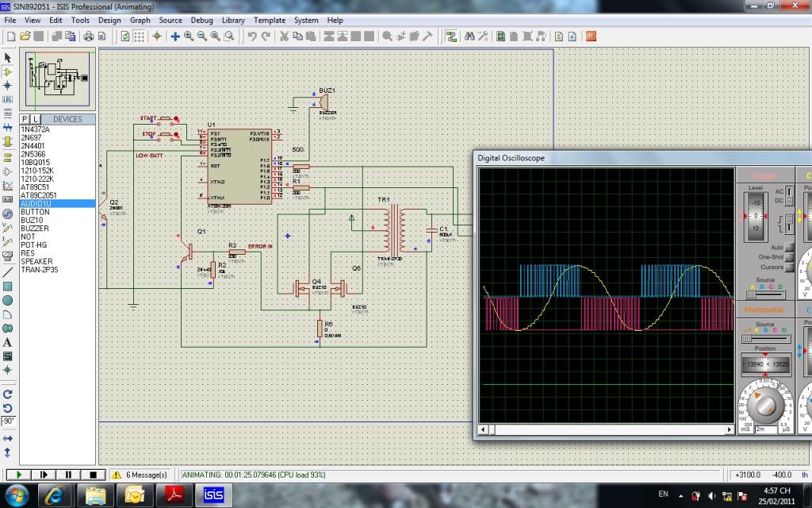Open the Debug menu
Screen dimensions: 812x508
(201, 20)
